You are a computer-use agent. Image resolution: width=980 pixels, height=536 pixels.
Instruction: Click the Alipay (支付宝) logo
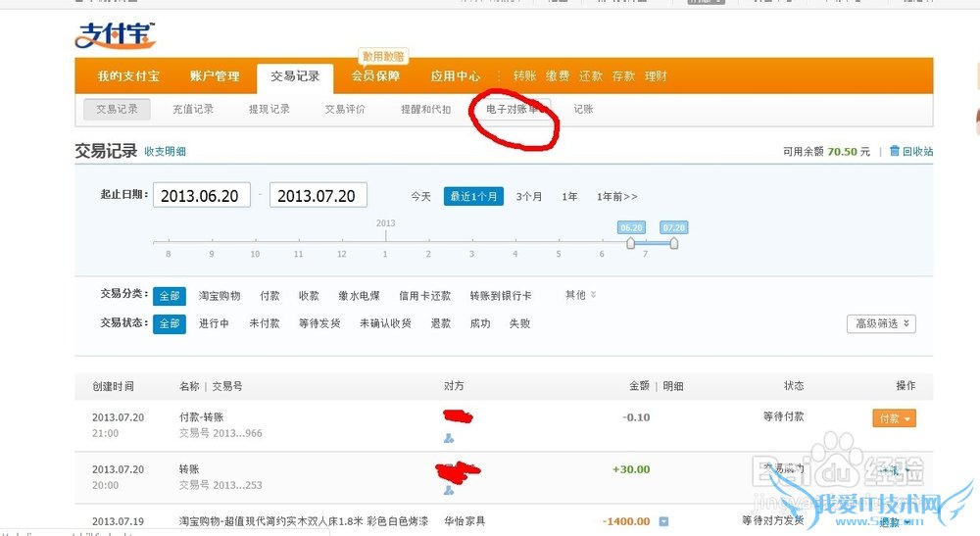tap(115, 35)
